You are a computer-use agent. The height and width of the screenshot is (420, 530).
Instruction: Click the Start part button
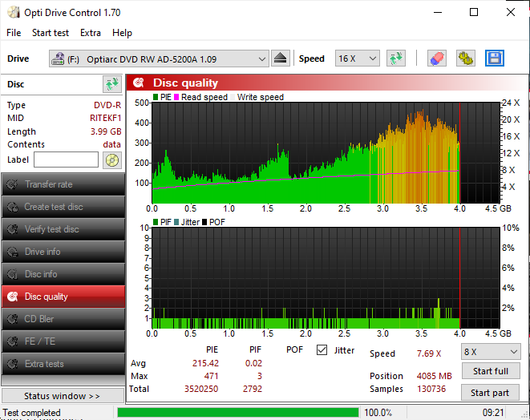[x=490, y=393]
